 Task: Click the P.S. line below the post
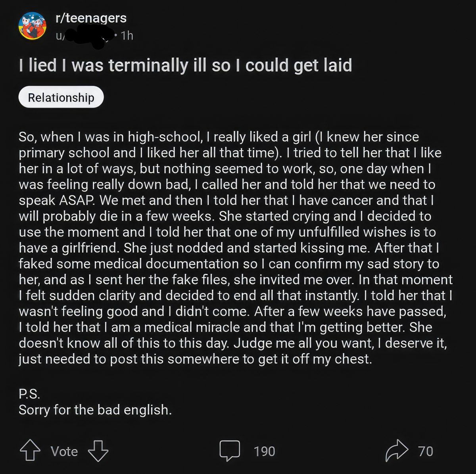(x=29, y=394)
